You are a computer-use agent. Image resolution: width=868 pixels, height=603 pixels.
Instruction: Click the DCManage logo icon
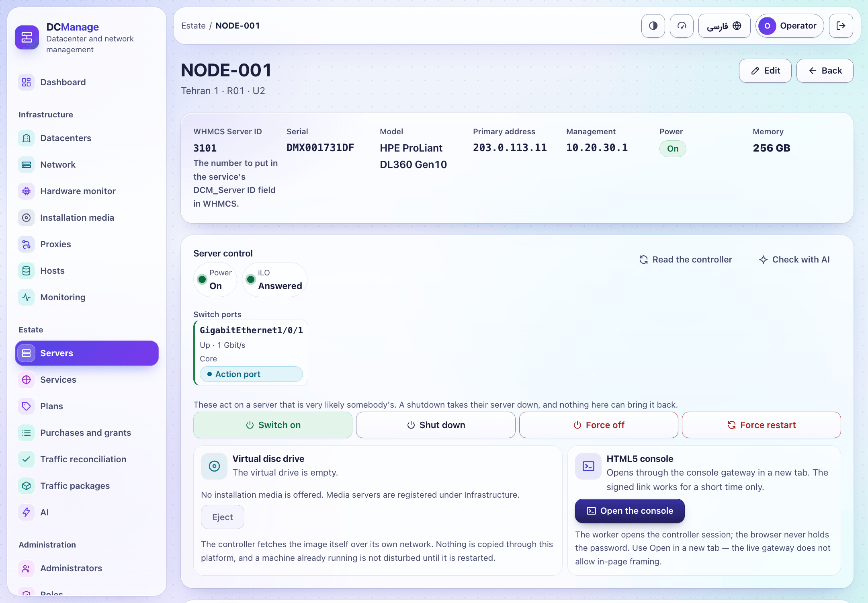27,37
